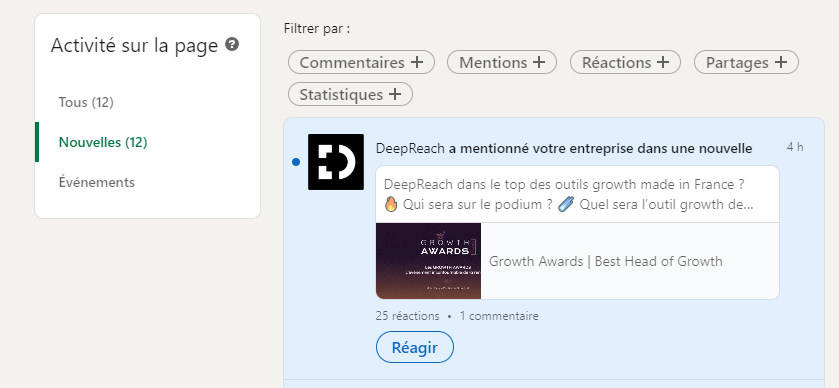Click the blue unread notification dot
839x388 pixels.
296,162
